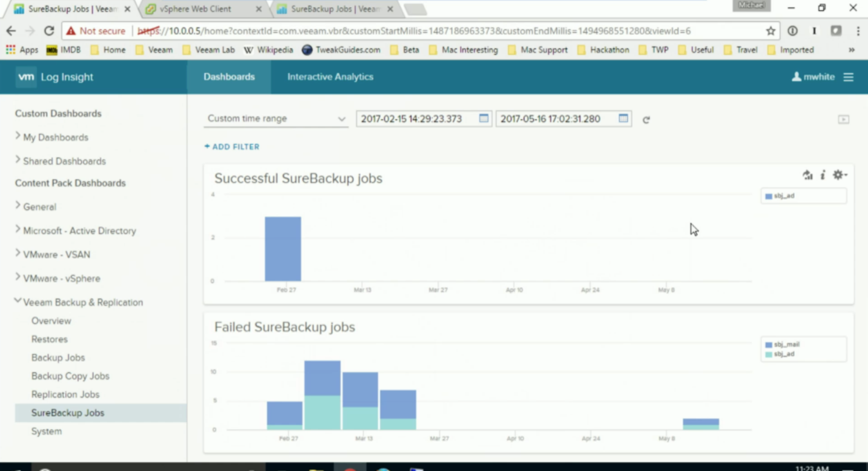
Task: Bookmark this page with the star icon
Action: 771,31
